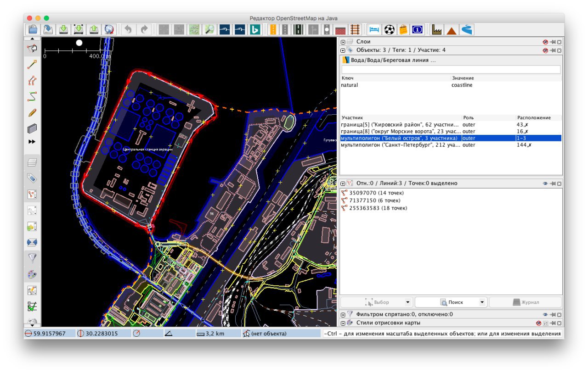Click the magnifier search icon in toolbar
This screenshot has width=588, height=373.
(210, 29)
